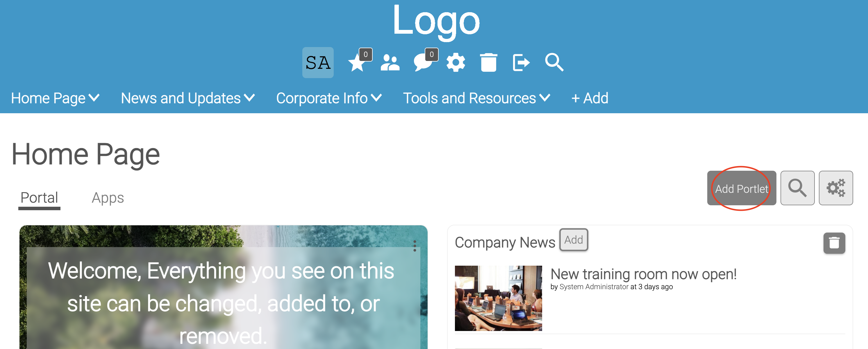Select the Portal tab

click(39, 198)
